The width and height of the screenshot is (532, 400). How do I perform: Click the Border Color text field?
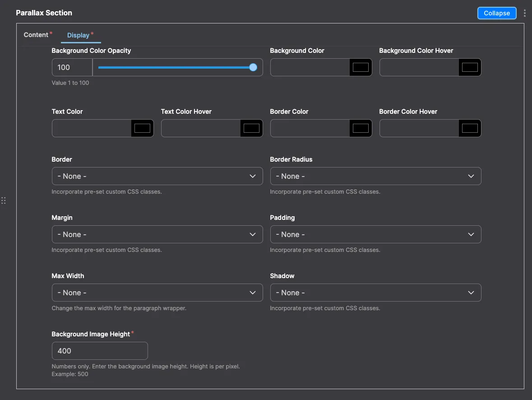point(310,128)
